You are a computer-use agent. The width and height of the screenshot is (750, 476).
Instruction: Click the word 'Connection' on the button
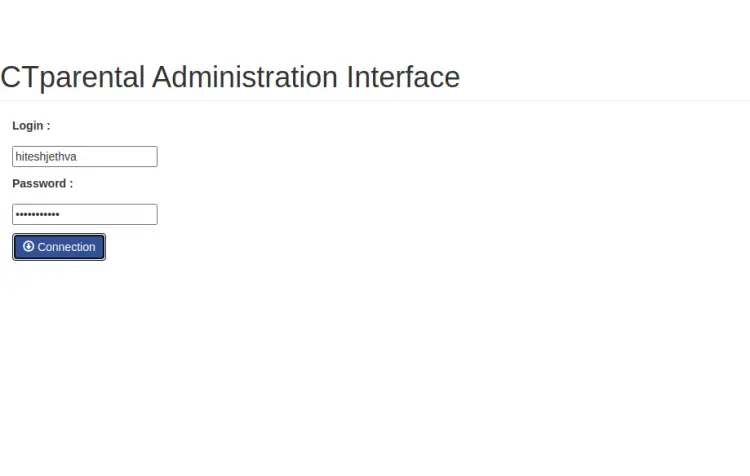pos(66,247)
